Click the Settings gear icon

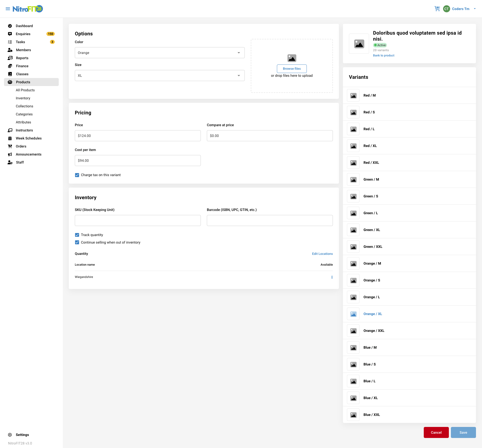(10, 435)
